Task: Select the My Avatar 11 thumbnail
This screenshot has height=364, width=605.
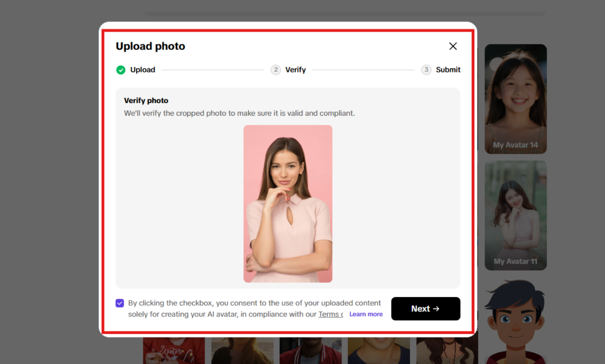Action: (x=516, y=215)
